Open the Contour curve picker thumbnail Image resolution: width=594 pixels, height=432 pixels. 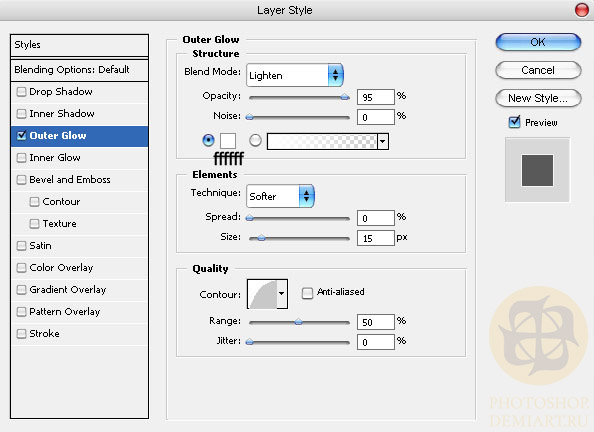pyautogui.click(x=262, y=294)
